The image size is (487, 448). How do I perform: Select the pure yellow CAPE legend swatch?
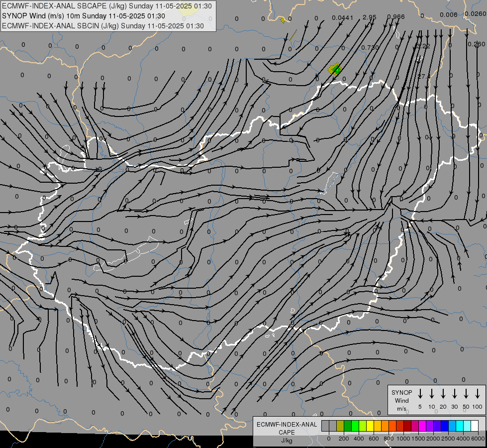point(370,426)
